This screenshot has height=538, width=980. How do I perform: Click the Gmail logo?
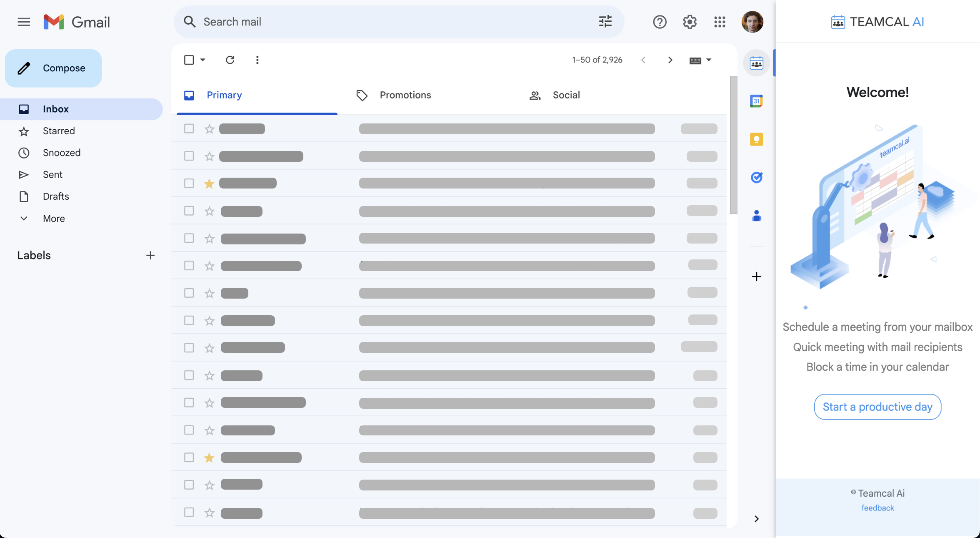[x=77, y=22]
